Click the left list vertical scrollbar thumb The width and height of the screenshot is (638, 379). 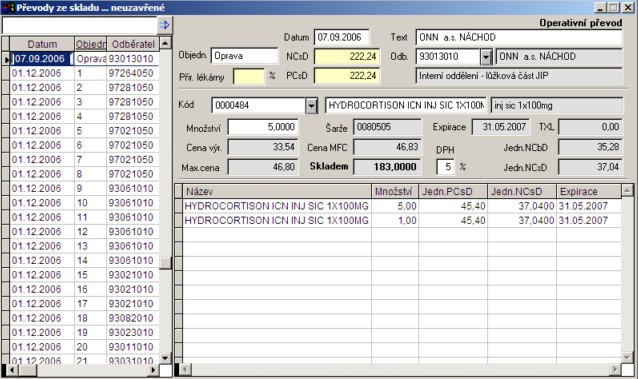click(165, 263)
